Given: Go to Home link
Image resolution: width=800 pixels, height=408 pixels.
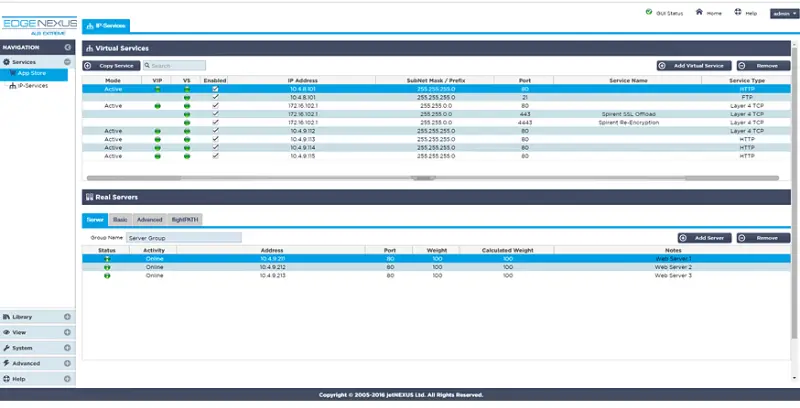Looking at the screenshot, I should pos(709,13).
